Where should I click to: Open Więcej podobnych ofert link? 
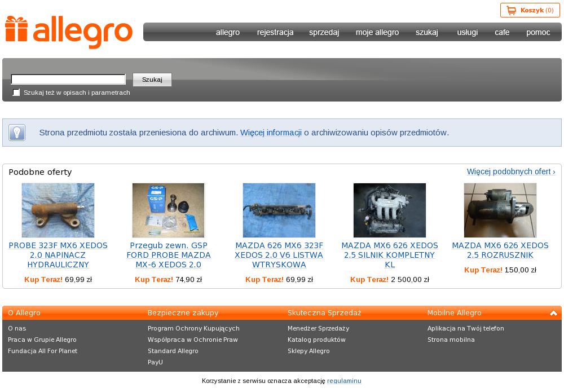[x=511, y=171]
